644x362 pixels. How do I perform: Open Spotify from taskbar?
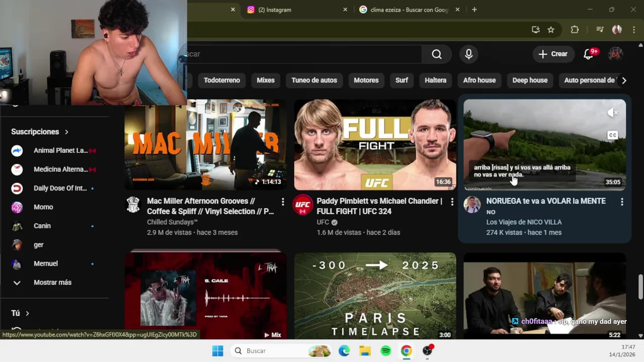386,351
